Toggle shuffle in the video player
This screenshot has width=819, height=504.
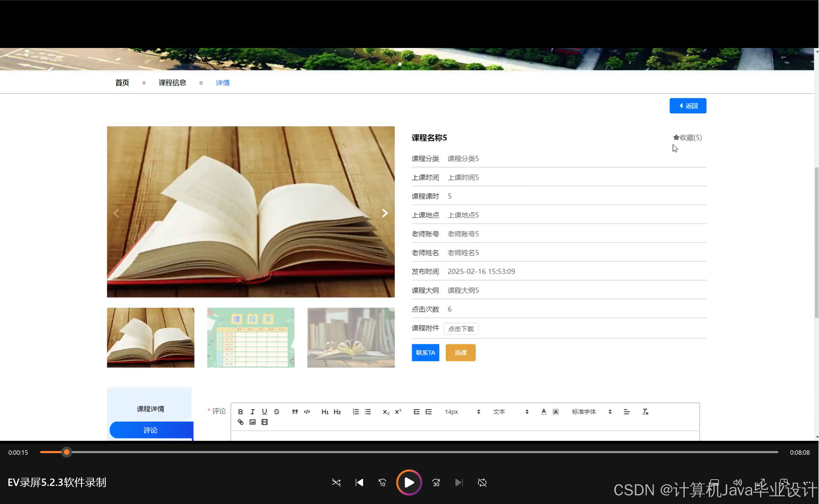pos(336,482)
